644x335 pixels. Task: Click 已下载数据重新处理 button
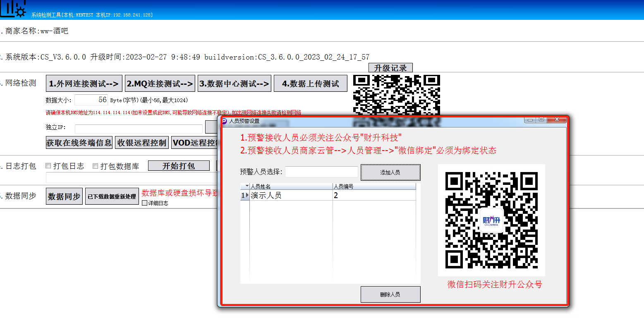click(x=112, y=196)
